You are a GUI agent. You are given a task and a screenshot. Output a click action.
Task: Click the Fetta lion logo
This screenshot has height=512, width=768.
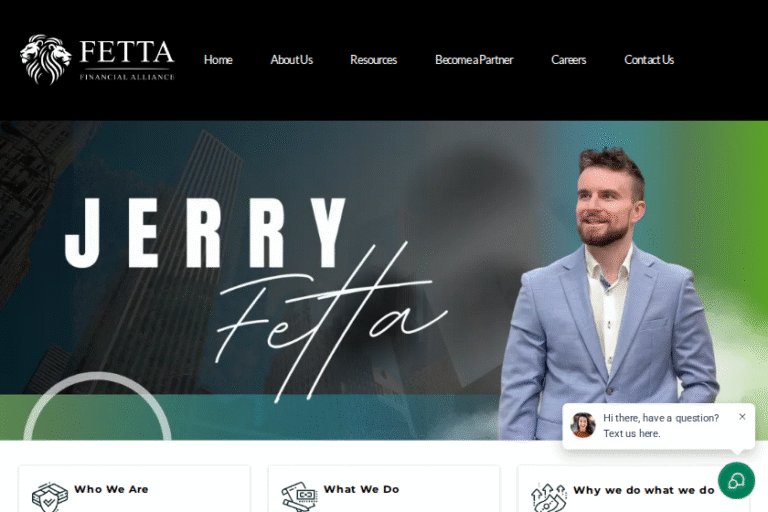pos(45,59)
